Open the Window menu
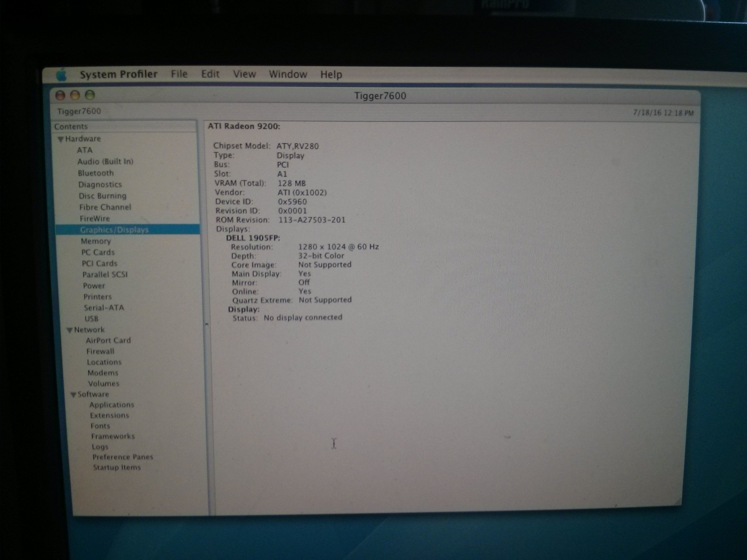The width and height of the screenshot is (747, 560). click(x=288, y=74)
